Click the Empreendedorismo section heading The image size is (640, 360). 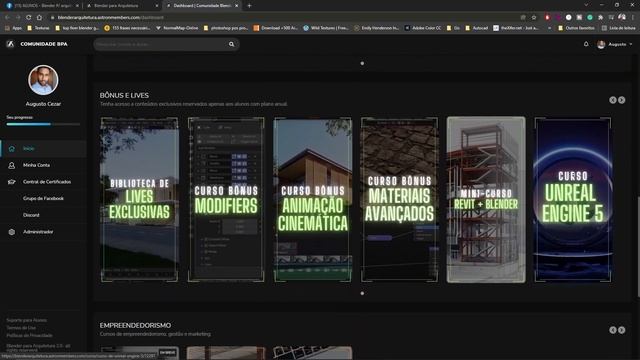[x=136, y=325]
